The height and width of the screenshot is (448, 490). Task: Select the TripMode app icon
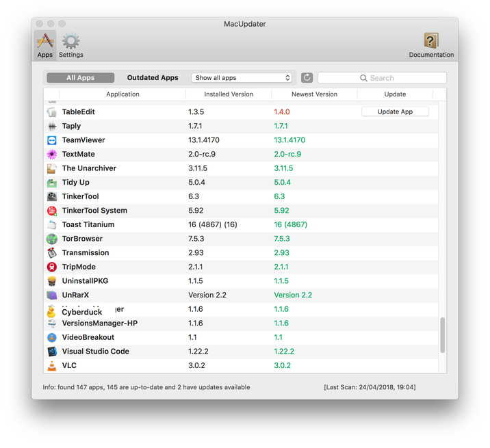click(52, 267)
